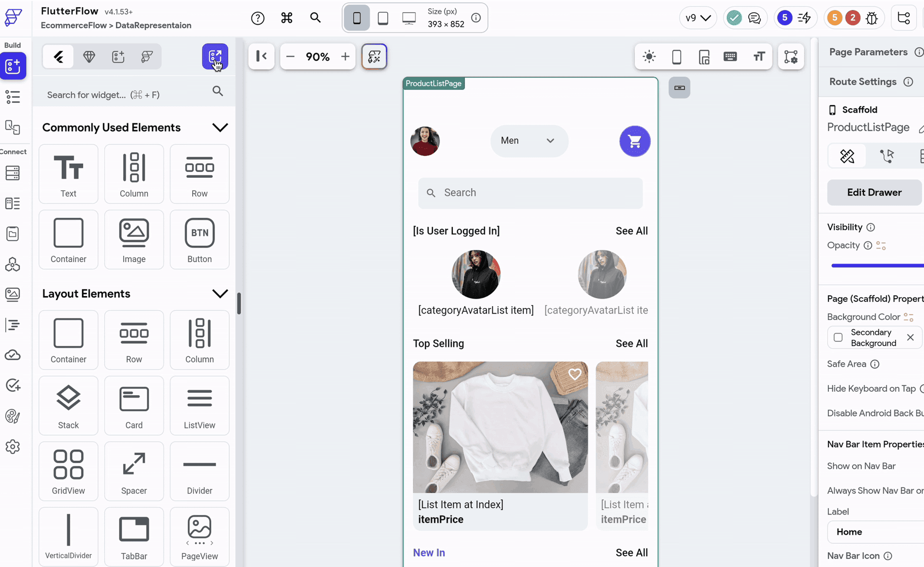Add the ListView layout widget
924x567 pixels.
199,406
